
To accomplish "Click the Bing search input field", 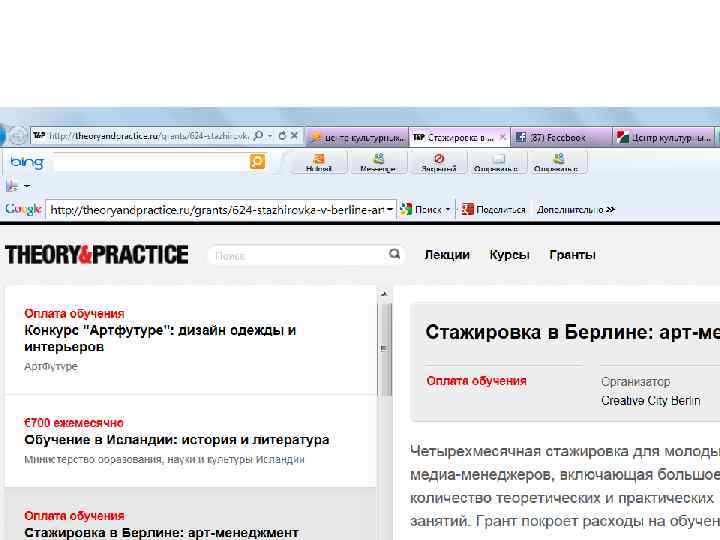I will tap(151, 162).
